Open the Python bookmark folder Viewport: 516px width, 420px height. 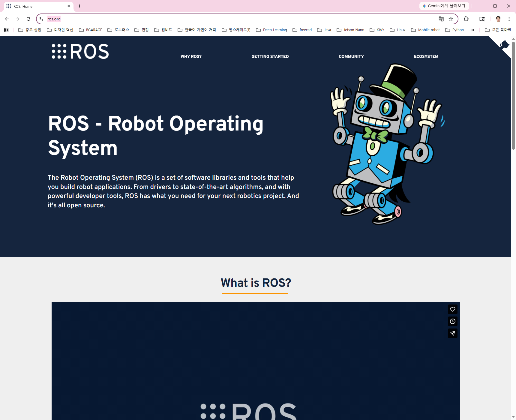click(454, 30)
